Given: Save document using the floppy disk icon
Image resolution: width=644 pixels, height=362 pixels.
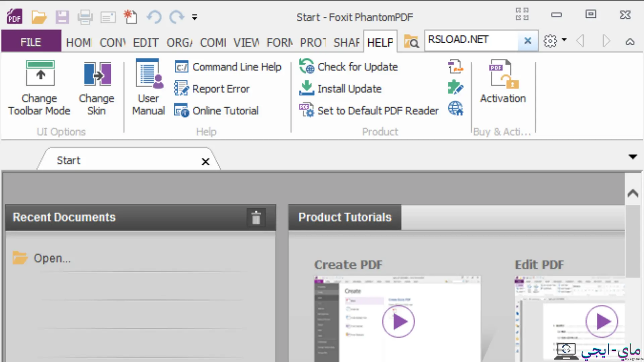Looking at the screenshot, I should [62, 17].
